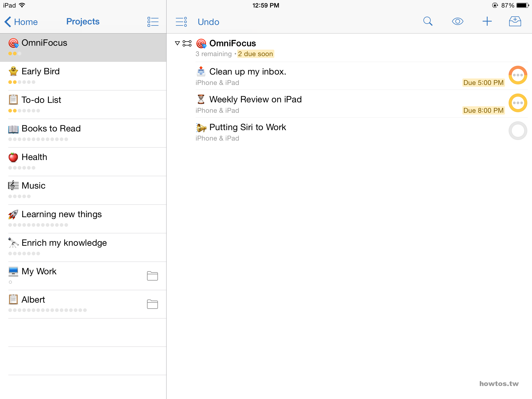Select Music project
This screenshot has height=399, width=532.
(83, 190)
